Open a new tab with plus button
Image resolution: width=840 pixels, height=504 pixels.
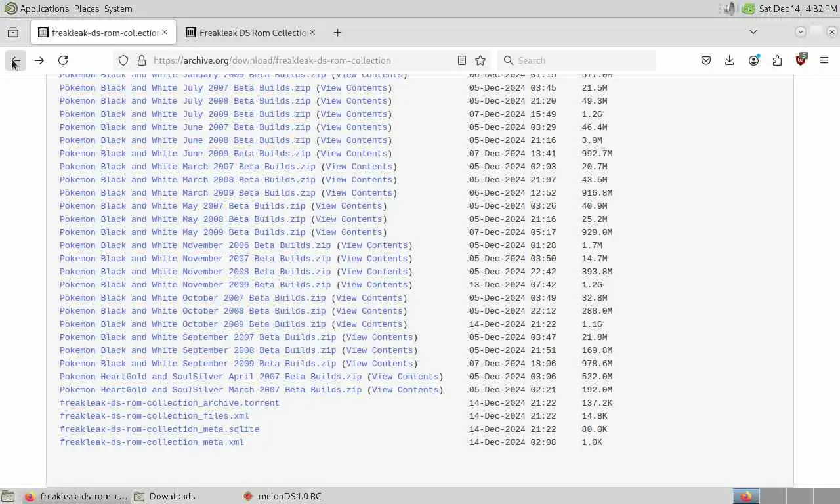(337, 32)
